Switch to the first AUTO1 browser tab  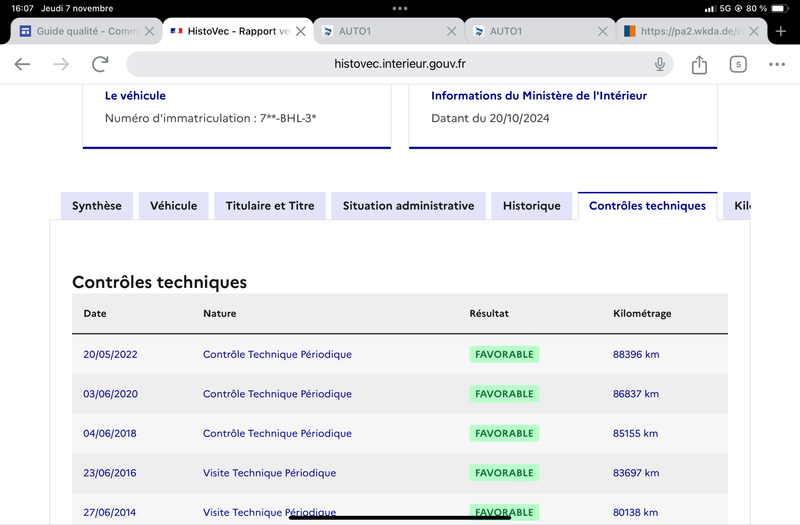[x=389, y=31]
